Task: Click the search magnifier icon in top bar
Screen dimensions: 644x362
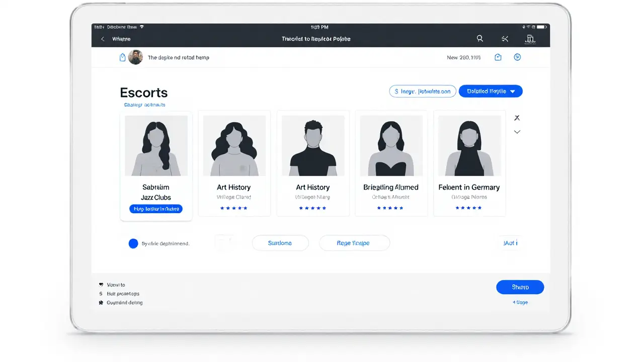Action: coord(480,39)
